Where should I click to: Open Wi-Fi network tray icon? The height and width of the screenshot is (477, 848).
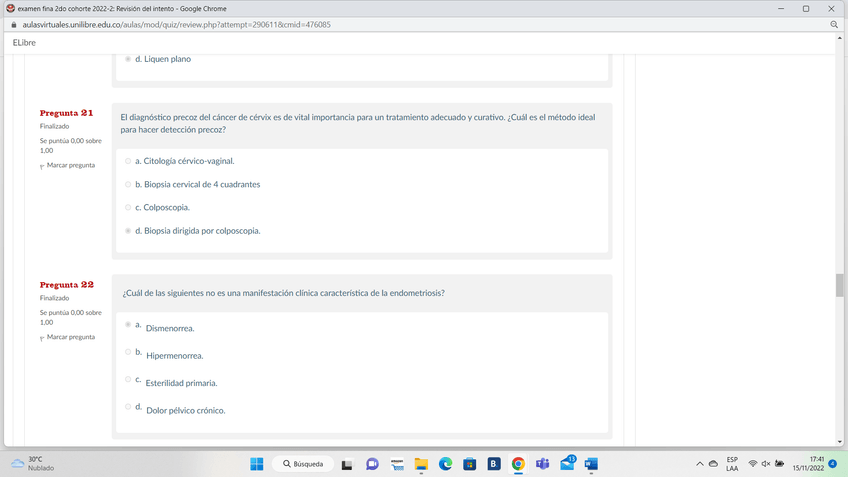click(x=752, y=464)
